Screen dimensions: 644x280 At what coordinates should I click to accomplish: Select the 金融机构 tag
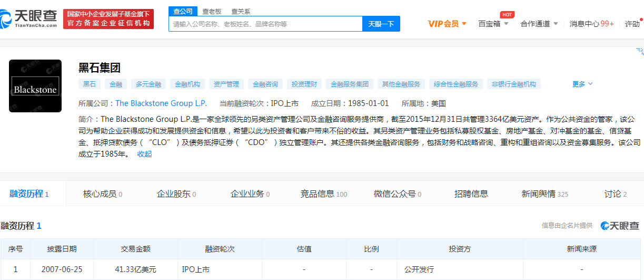[187, 84]
